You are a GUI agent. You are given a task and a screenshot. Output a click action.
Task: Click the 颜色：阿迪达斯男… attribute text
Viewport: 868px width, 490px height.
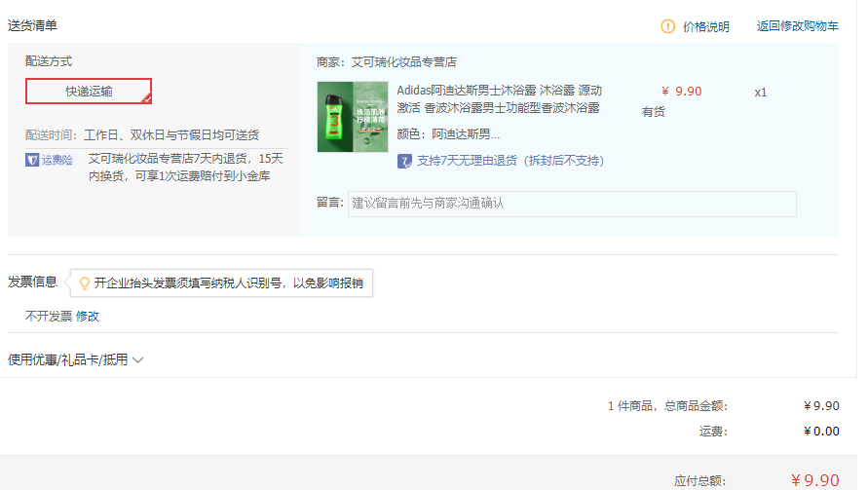(448, 134)
